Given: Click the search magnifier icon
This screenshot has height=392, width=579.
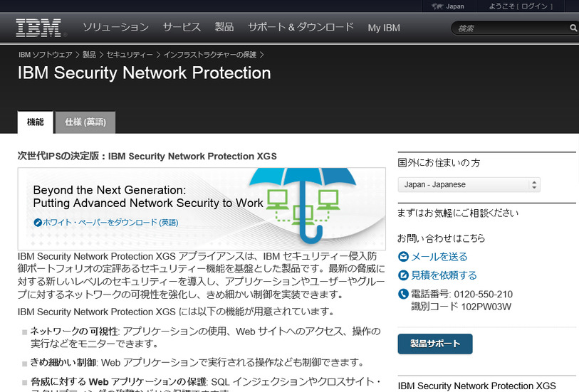Looking at the screenshot, I should [x=573, y=28].
